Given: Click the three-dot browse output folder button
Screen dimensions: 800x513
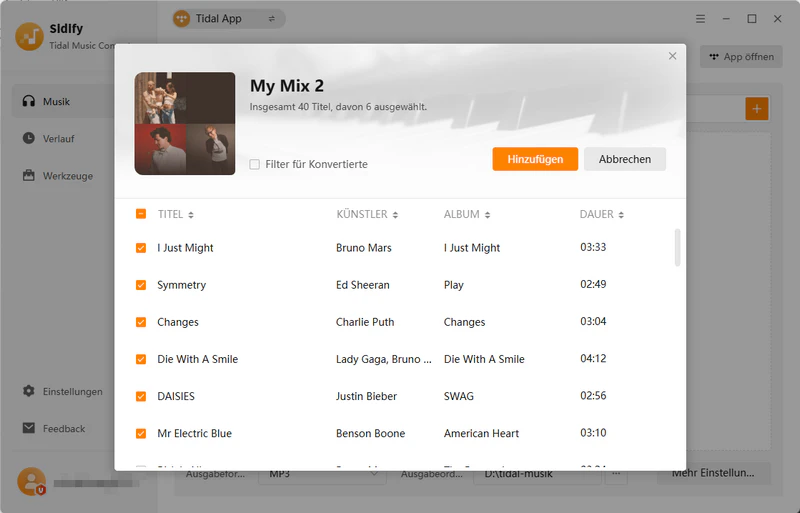Looking at the screenshot, I should click(x=616, y=473).
